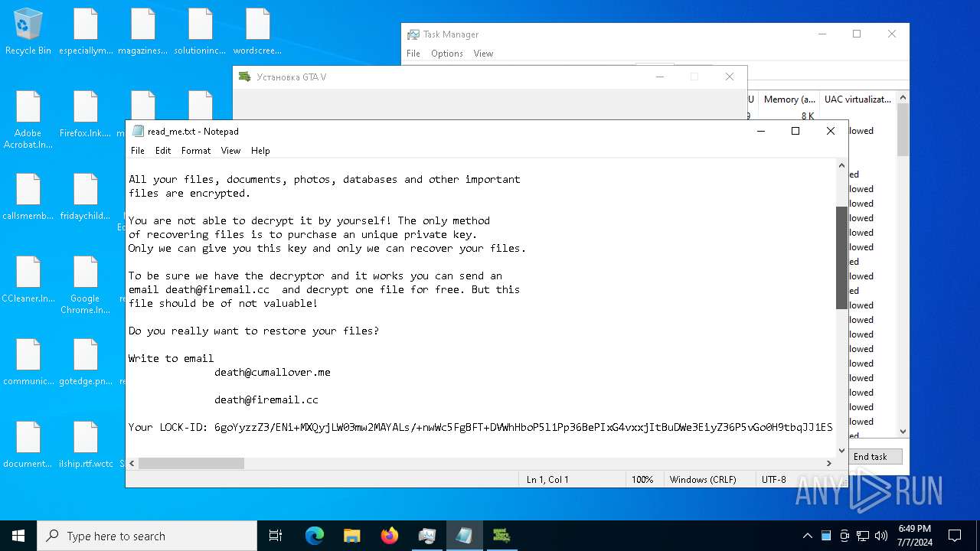This screenshot has width=980, height=551.
Task: Open the network tray icon
Action: click(863, 536)
